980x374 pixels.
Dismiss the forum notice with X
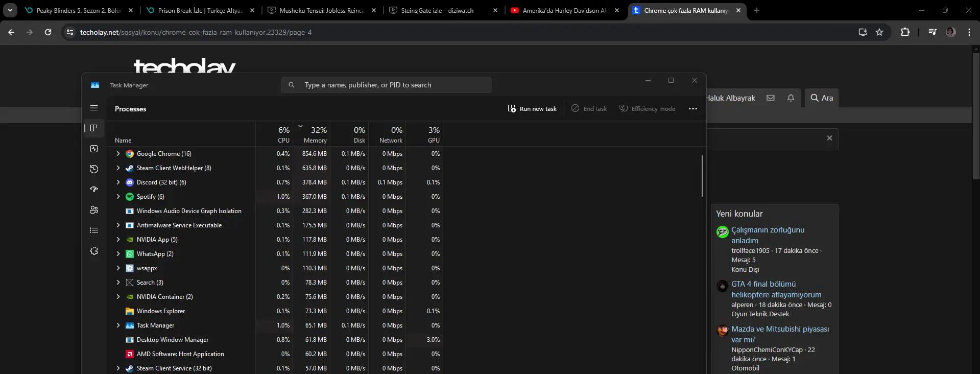(829, 138)
